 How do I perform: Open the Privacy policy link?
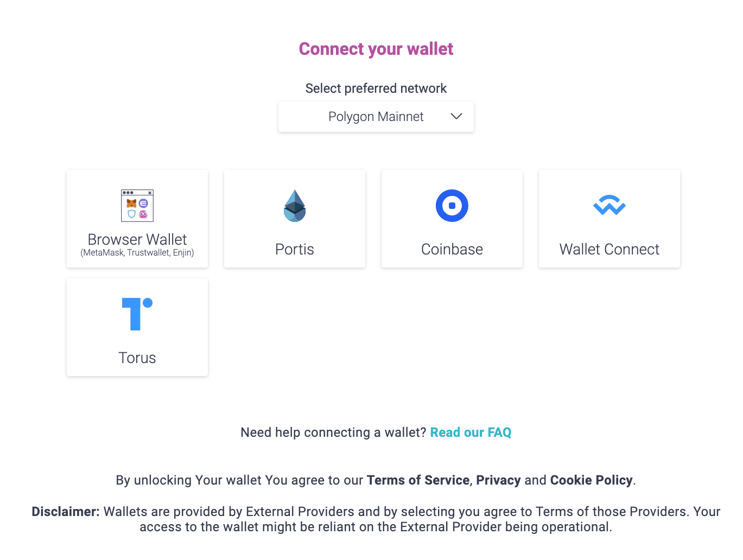click(x=498, y=480)
